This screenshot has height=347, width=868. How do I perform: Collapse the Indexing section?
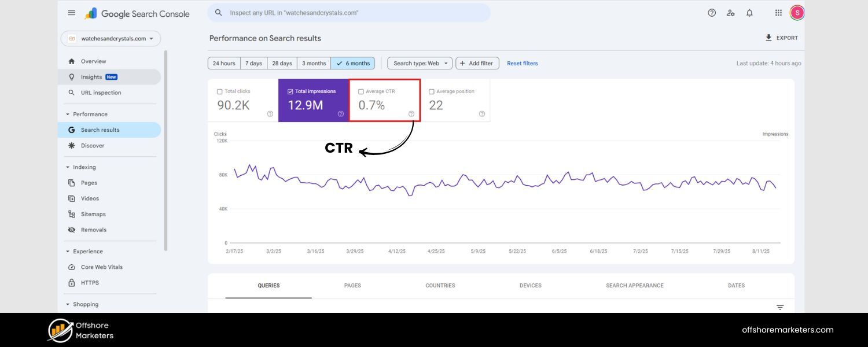click(67, 167)
